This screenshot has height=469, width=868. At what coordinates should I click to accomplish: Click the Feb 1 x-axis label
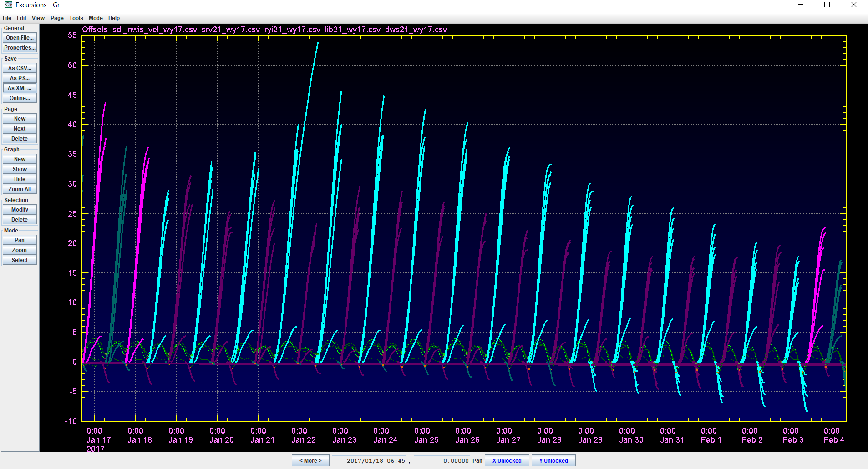coord(711,440)
